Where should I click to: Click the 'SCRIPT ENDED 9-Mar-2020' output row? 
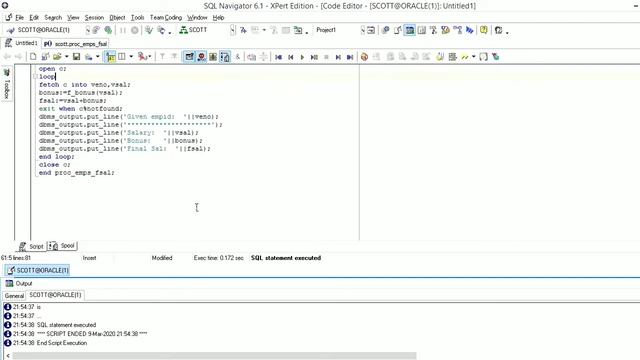[x=76, y=334]
